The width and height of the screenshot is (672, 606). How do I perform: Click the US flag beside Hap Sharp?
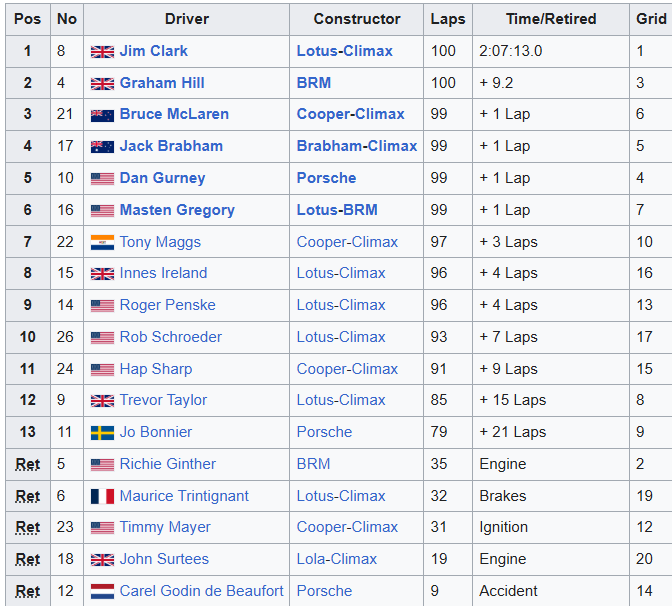point(102,370)
